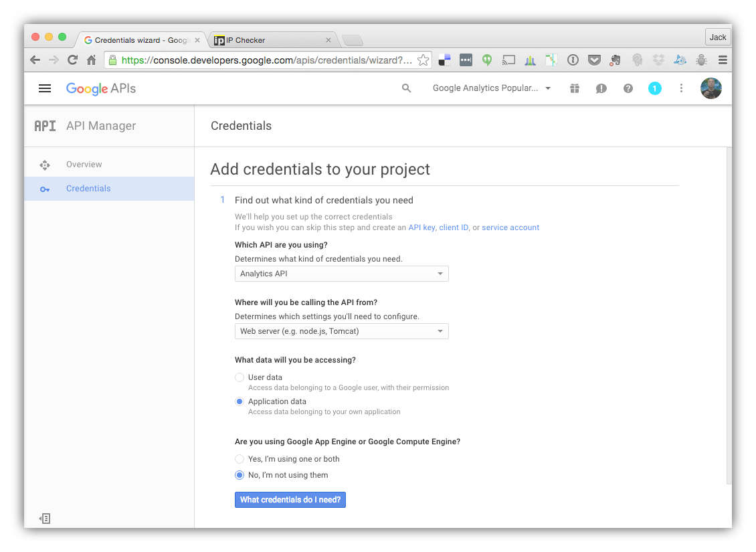Follow the API key link

pos(421,227)
